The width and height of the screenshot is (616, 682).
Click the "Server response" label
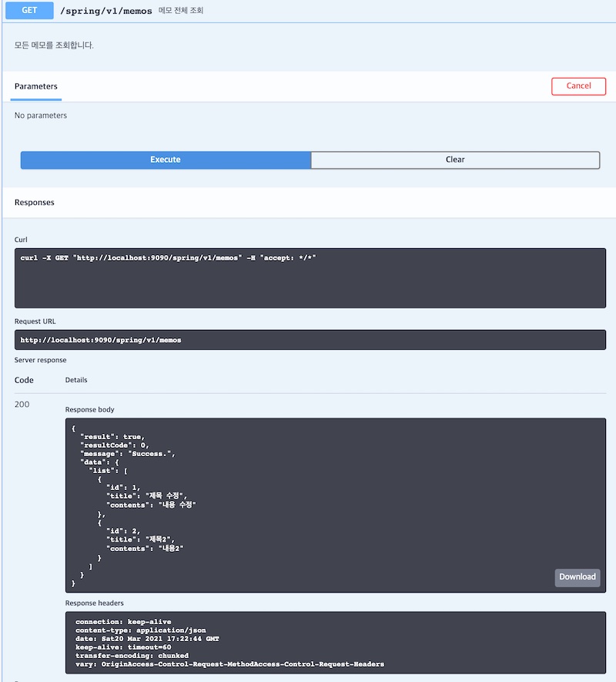41,360
